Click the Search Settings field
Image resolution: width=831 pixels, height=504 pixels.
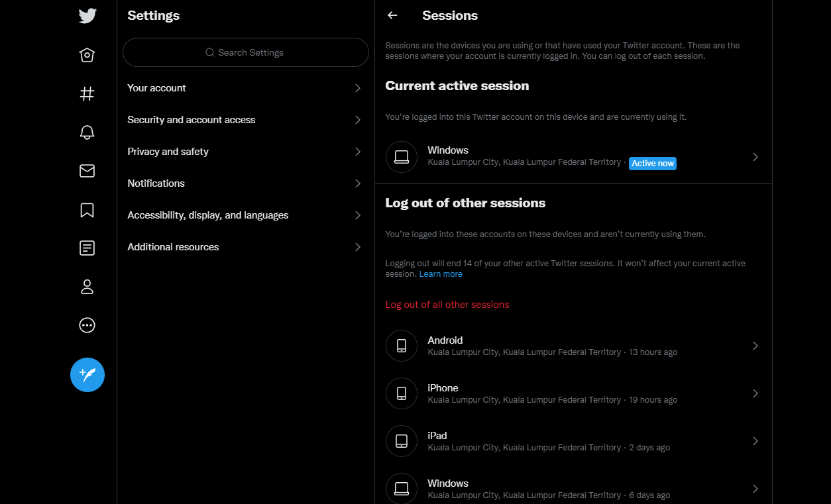click(x=245, y=52)
